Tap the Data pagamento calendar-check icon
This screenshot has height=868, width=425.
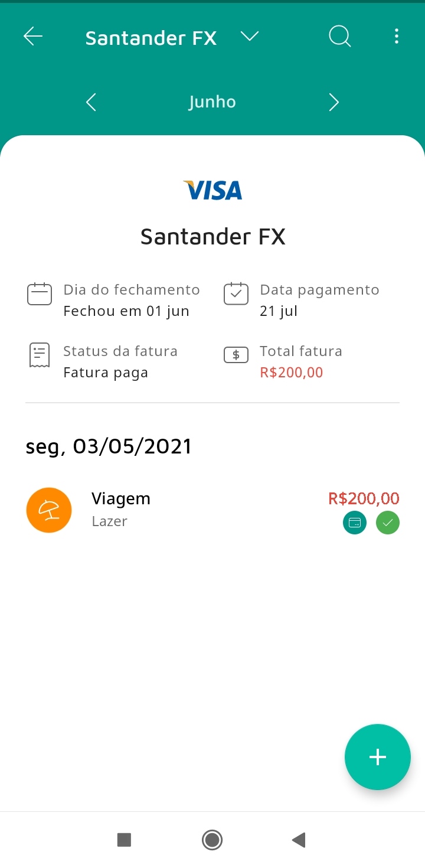pos(236,293)
